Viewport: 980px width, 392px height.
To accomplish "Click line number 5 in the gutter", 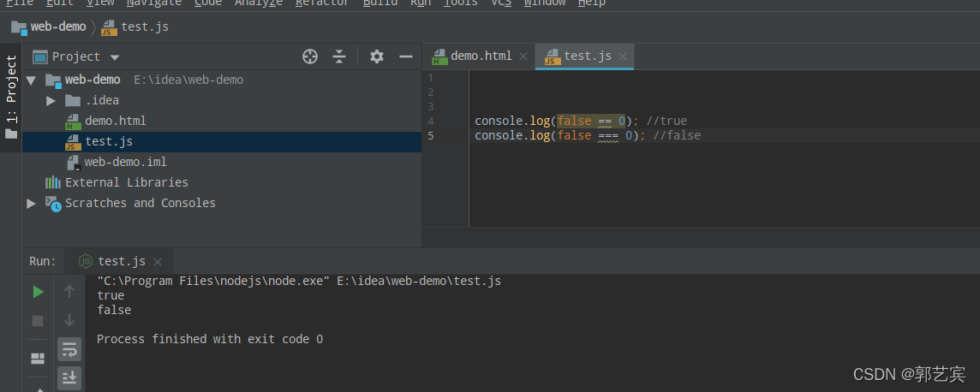I will (431, 135).
